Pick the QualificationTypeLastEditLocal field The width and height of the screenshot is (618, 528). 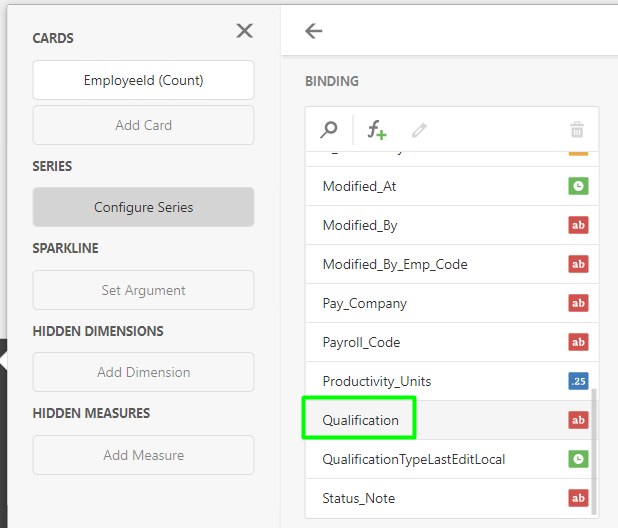[452, 459]
